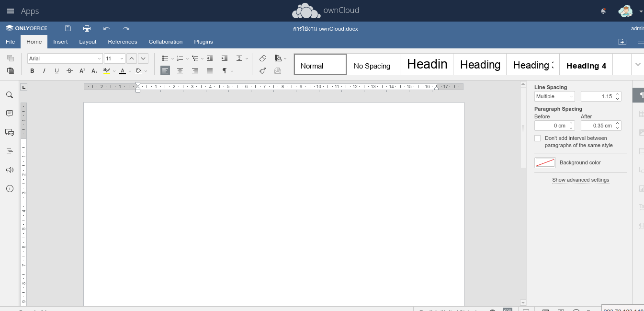
Task: Open the Arial font name dropdown
Action: (x=65, y=58)
